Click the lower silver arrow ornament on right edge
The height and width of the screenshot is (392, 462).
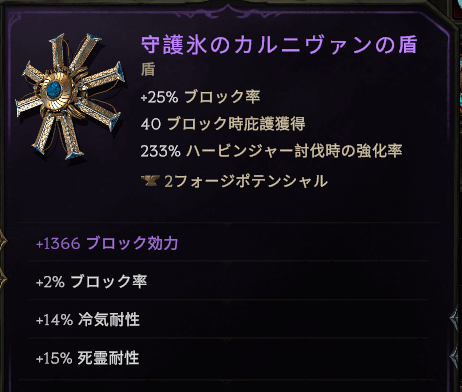click(x=456, y=358)
